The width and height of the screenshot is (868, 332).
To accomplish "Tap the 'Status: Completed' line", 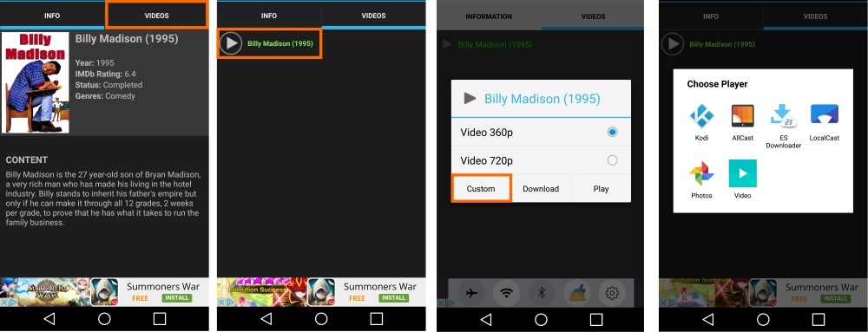I will pyautogui.click(x=109, y=85).
